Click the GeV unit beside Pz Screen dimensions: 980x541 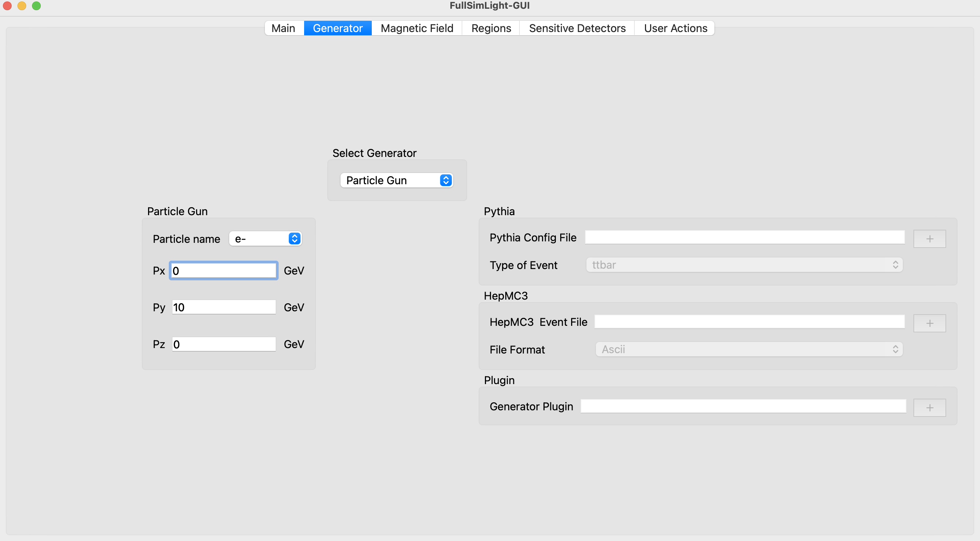[x=294, y=344]
